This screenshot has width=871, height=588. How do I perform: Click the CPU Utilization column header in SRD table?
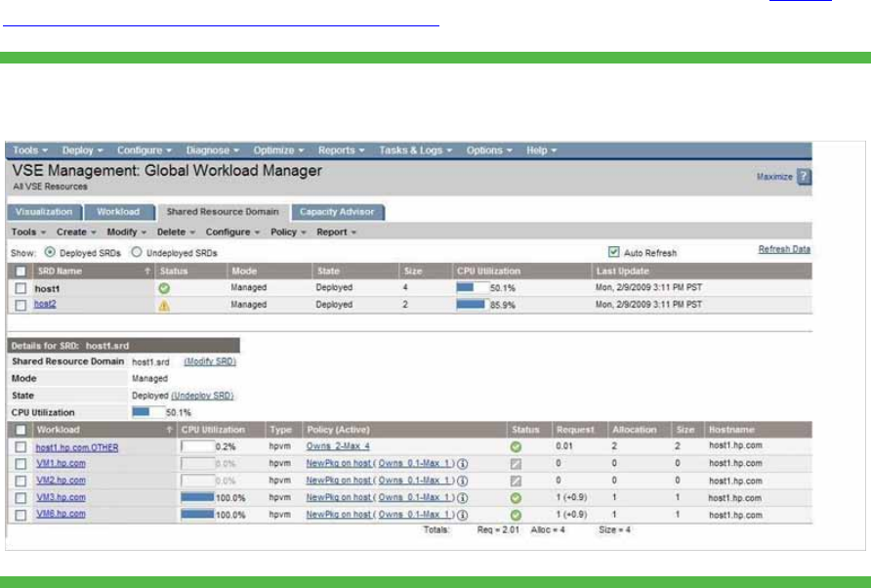pyautogui.click(x=489, y=272)
